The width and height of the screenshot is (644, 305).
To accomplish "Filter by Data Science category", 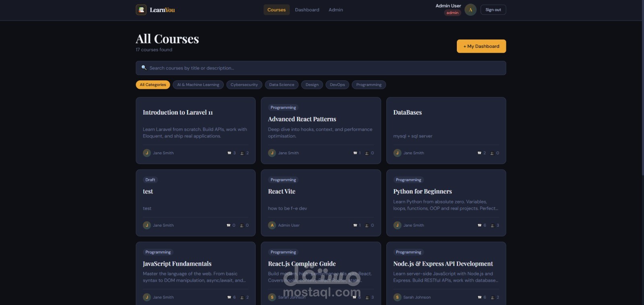I will tap(282, 85).
